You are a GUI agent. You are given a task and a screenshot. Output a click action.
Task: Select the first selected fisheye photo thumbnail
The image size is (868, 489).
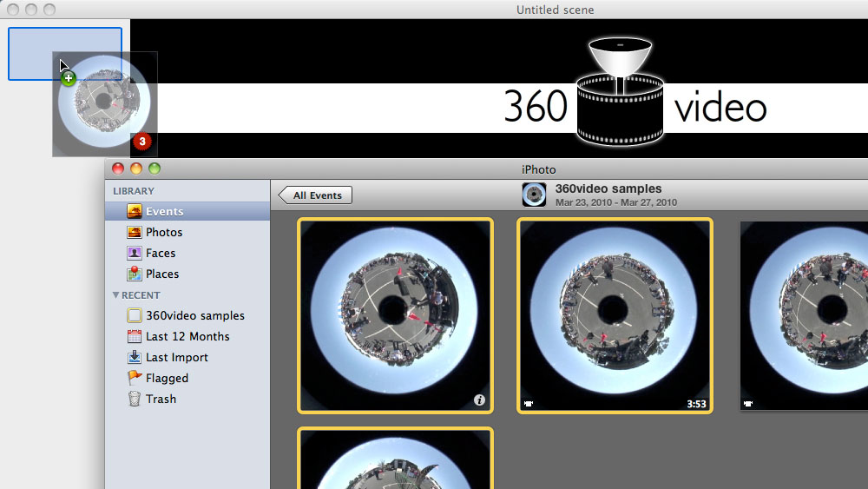395,315
